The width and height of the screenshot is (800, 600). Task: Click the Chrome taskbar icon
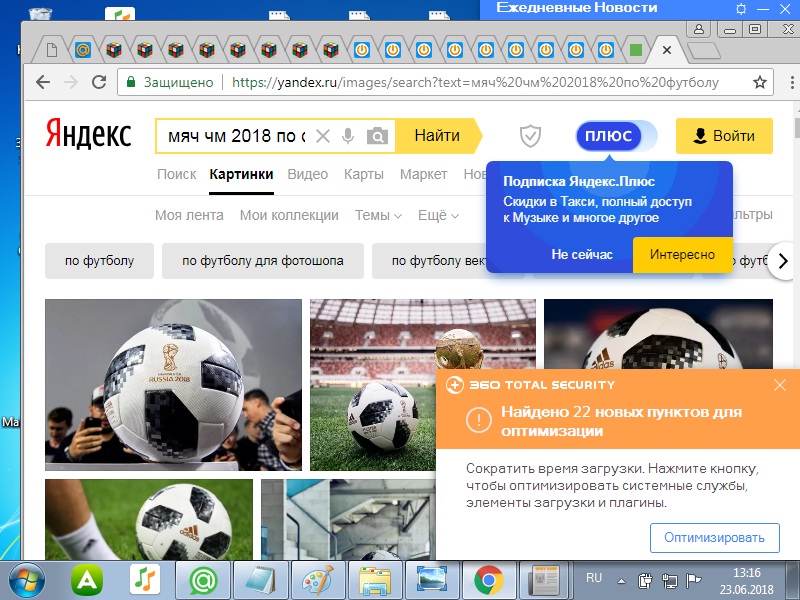click(488, 580)
